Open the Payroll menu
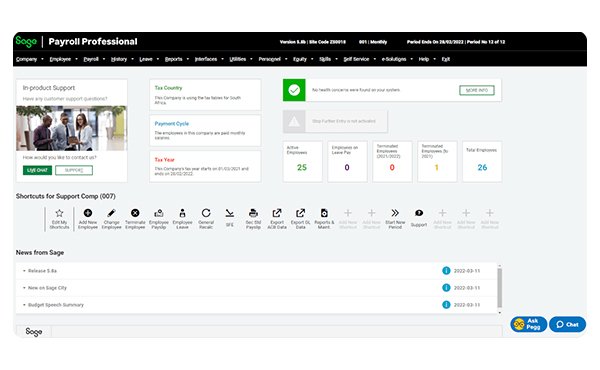 [x=91, y=59]
